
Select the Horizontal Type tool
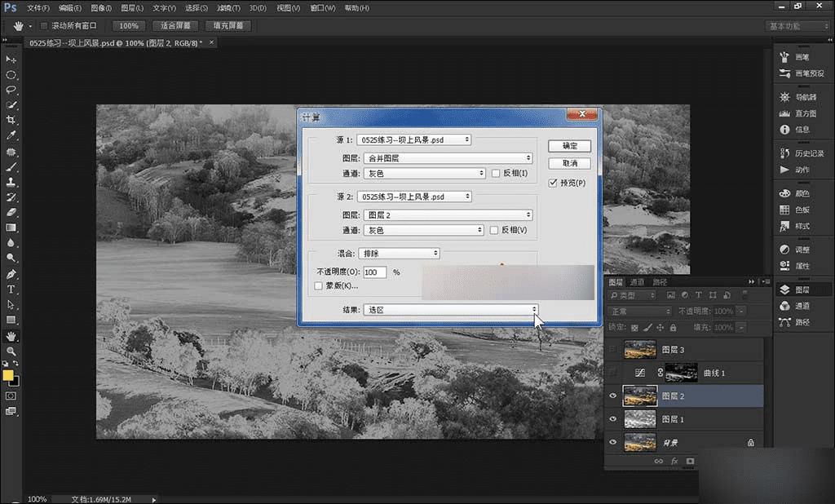pyautogui.click(x=11, y=290)
